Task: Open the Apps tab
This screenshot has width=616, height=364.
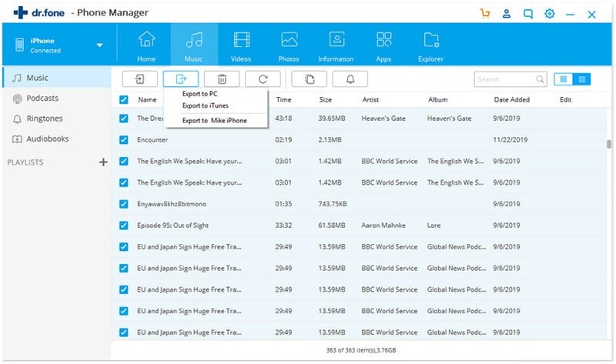Action: [x=383, y=45]
